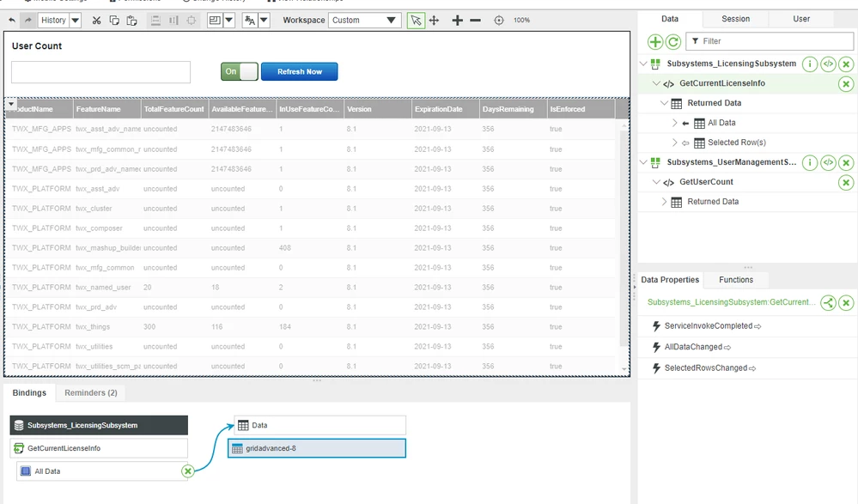
Task: Refresh the data panel with green icon
Action: pyautogui.click(x=673, y=41)
